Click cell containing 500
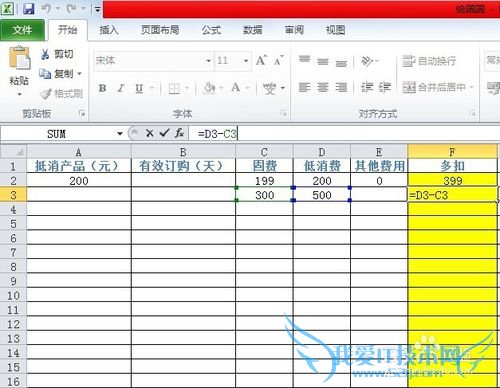The width and height of the screenshot is (500, 388). (x=322, y=195)
